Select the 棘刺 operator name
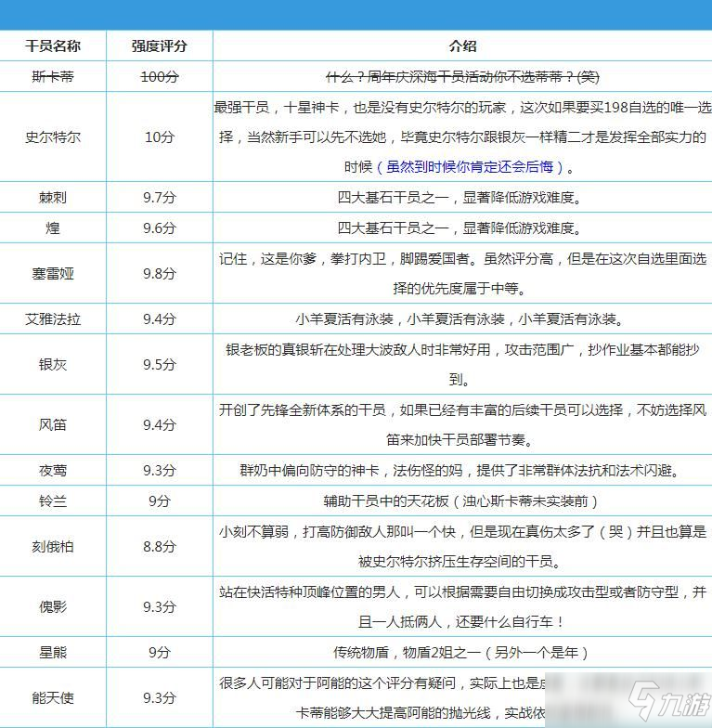The height and width of the screenshot is (728, 712). [53, 198]
